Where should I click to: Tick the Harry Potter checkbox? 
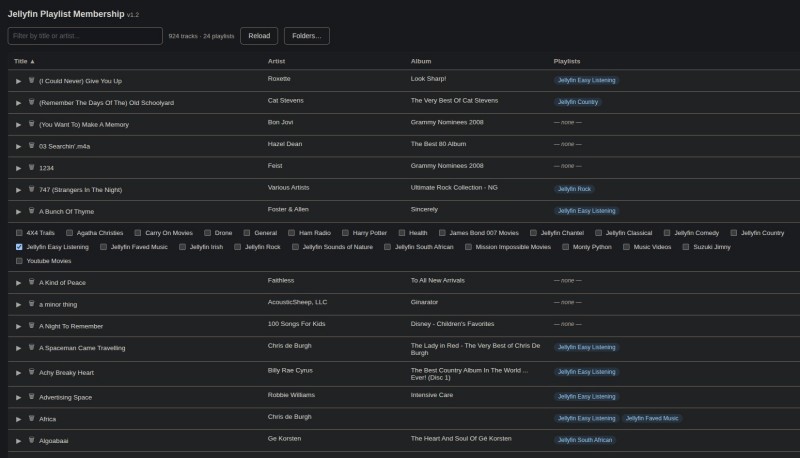click(x=345, y=233)
